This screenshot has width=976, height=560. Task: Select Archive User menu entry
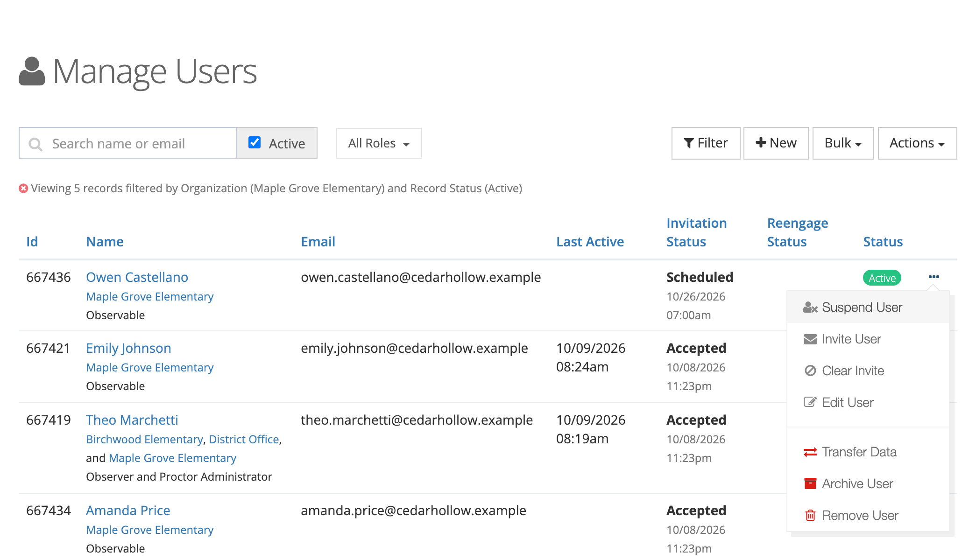point(868,483)
